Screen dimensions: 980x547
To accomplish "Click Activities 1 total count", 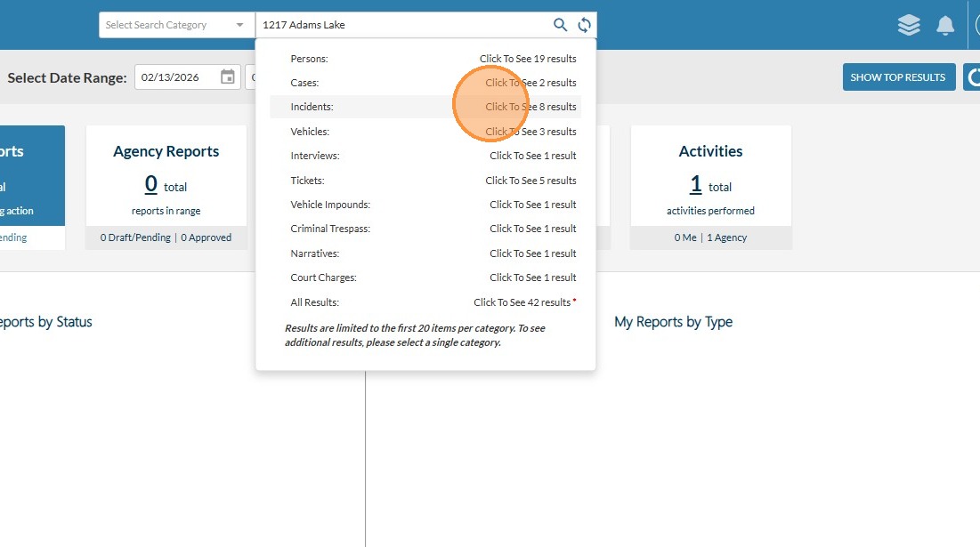I will pos(696,184).
